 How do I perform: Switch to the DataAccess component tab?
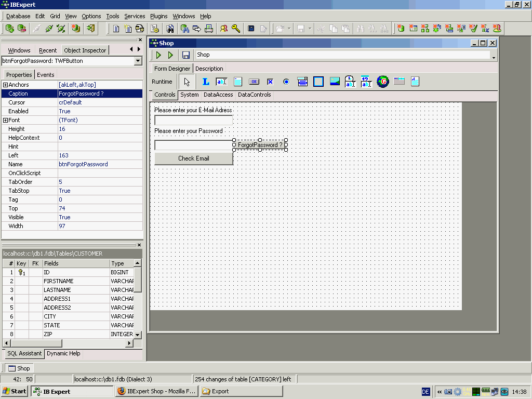(x=218, y=95)
